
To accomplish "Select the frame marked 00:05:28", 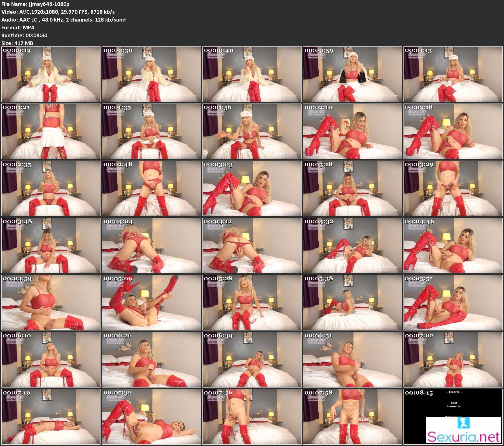I will [252, 302].
